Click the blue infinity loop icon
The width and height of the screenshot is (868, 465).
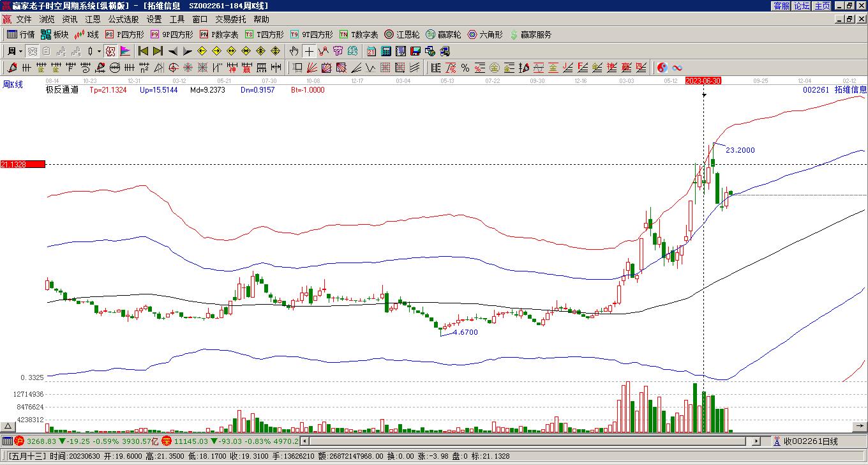point(677,68)
